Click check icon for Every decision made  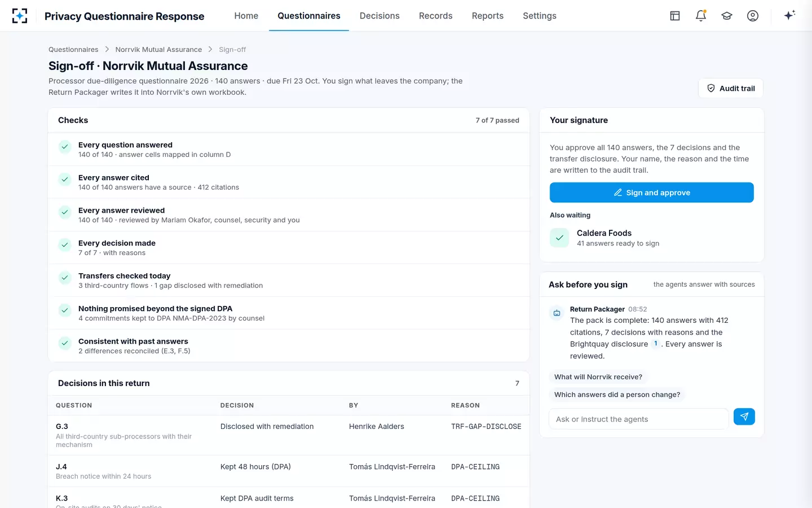[x=65, y=245]
